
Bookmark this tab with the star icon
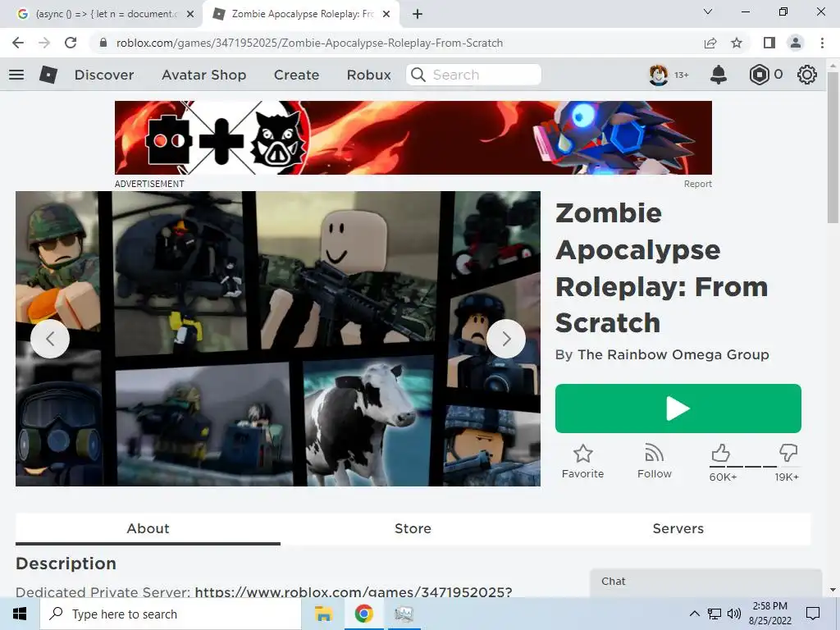click(737, 43)
